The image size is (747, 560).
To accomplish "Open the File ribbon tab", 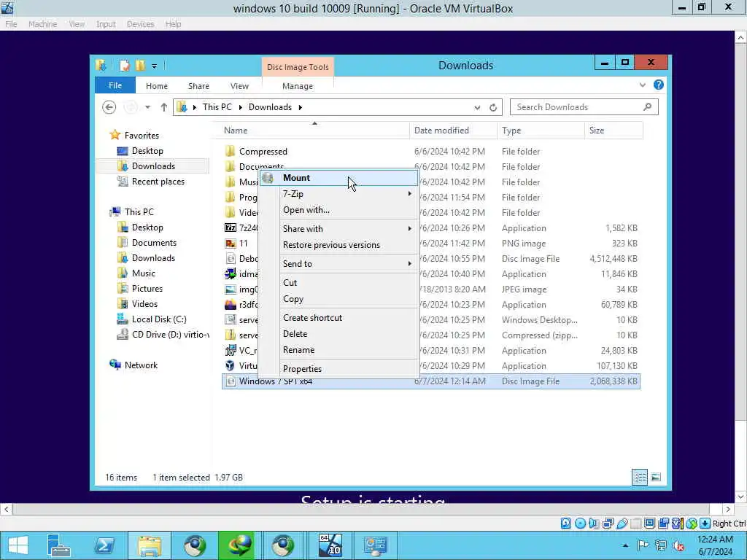I will (x=115, y=86).
